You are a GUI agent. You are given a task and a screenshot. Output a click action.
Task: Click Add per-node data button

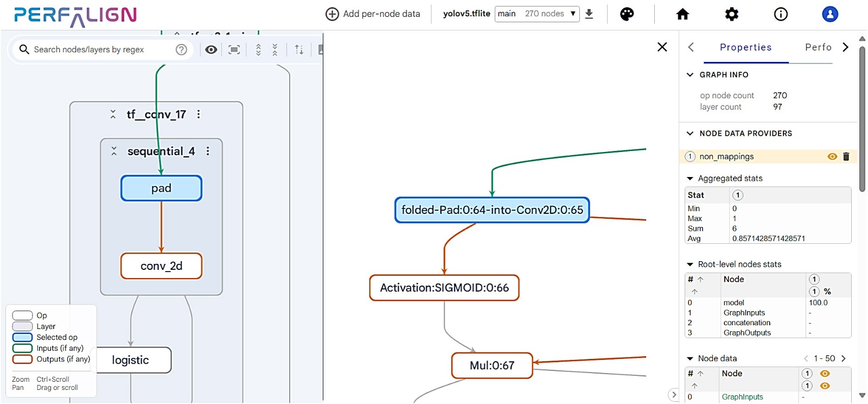point(373,14)
